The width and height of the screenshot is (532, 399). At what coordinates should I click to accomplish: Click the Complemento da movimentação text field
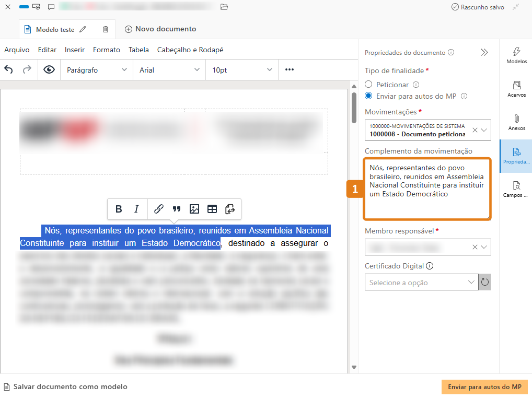(x=427, y=189)
